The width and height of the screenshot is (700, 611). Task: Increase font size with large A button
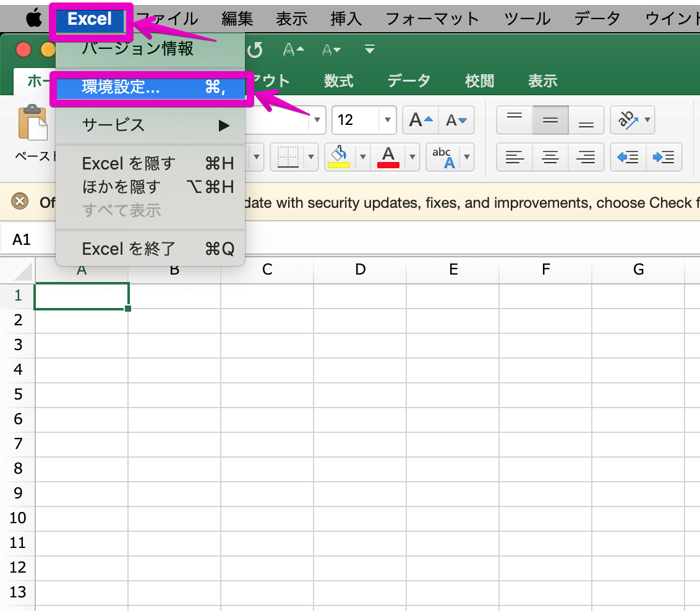(420, 119)
